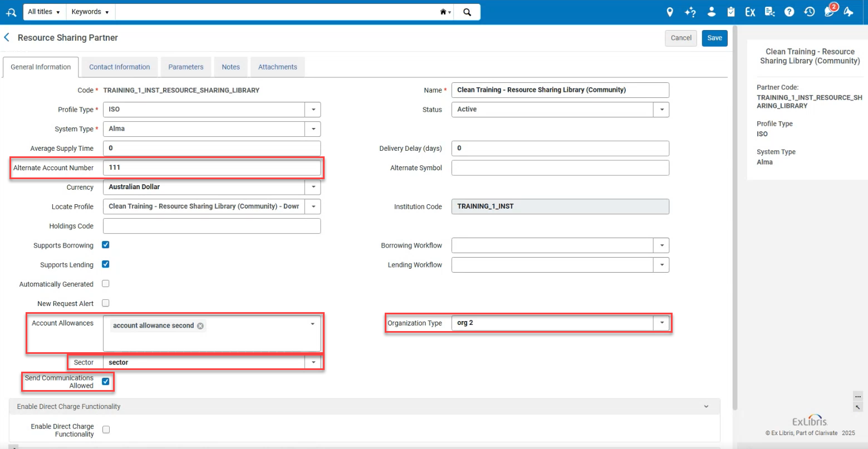
Task: Expand the Organization Type dropdown
Action: click(x=661, y=323)
